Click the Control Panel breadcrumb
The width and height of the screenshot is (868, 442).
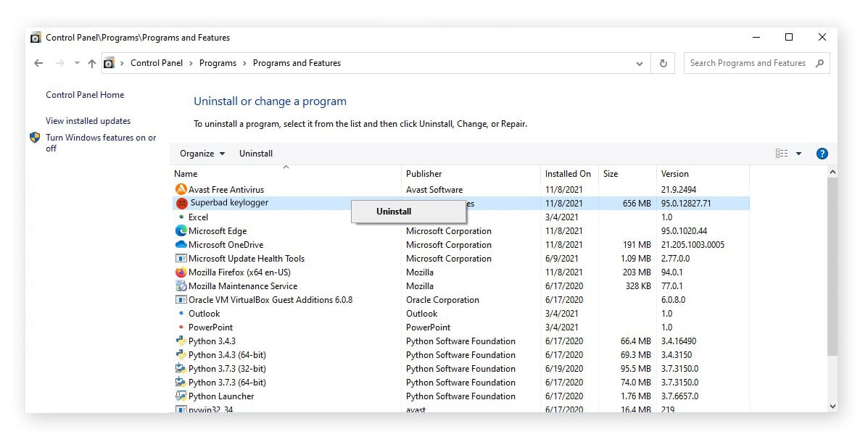click(157, 63)
